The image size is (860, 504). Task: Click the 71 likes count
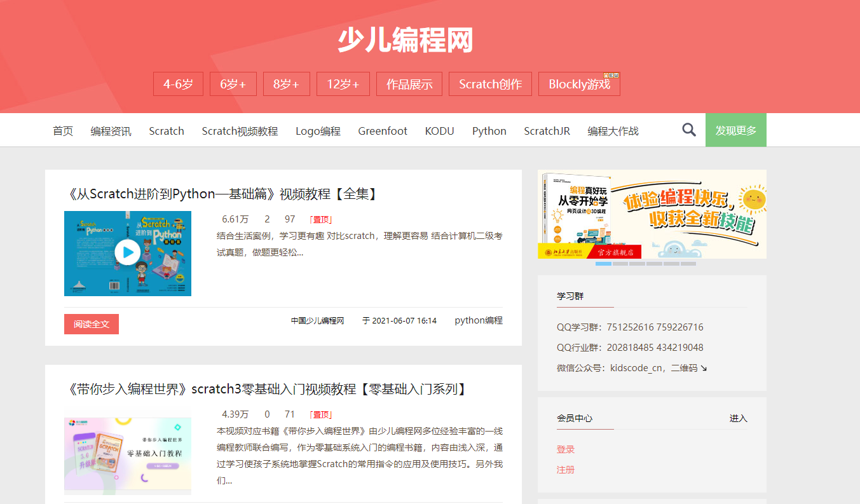(x=290, y=414)
